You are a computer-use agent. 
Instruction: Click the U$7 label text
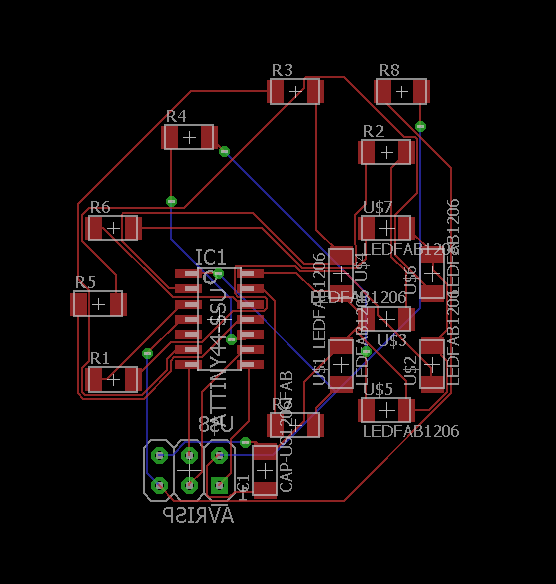point(378,207)
